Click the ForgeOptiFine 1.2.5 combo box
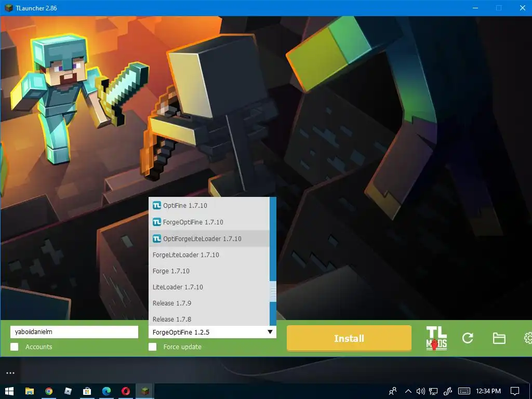Screen dimensions: 532x399 212,332
